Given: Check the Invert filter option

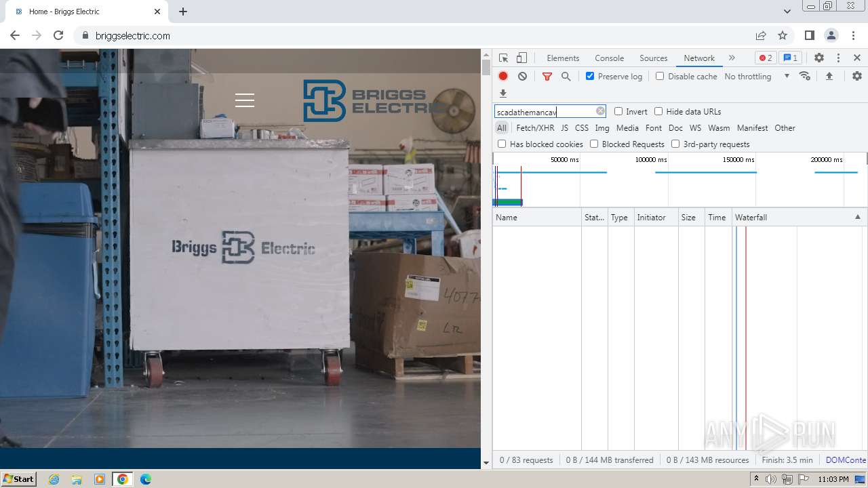Looking at the screenshot, I should coord(618,111).
